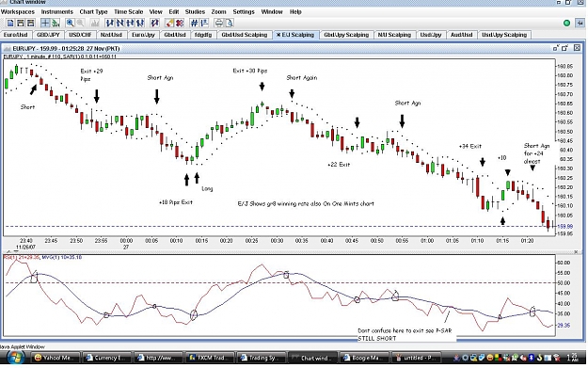Open the FXCM Trading taskbar button
Viewport: 588px width, 368px height.
point(210,358)
